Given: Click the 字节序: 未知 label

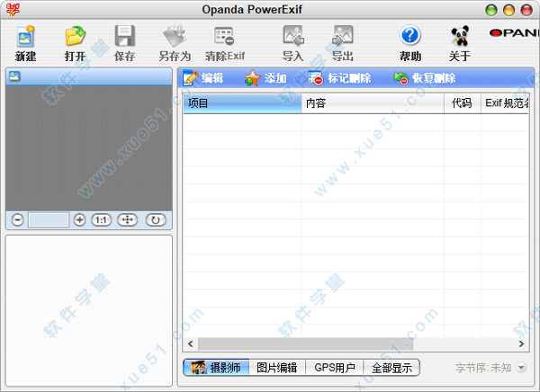Looking at the screenshot, I should click(483, 368).
